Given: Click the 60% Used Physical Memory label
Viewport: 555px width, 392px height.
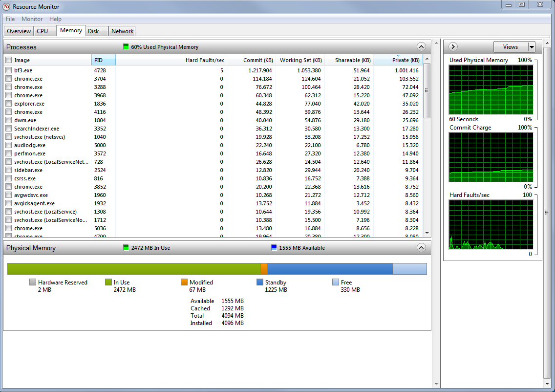Looking at the screenshot, I should coord(165,47).
